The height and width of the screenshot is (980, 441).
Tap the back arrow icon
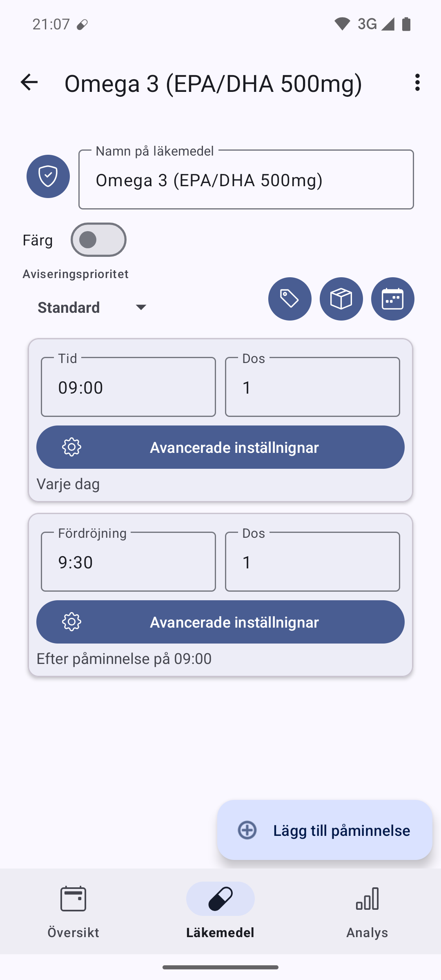pyautogui.click(x=29, y=82)
